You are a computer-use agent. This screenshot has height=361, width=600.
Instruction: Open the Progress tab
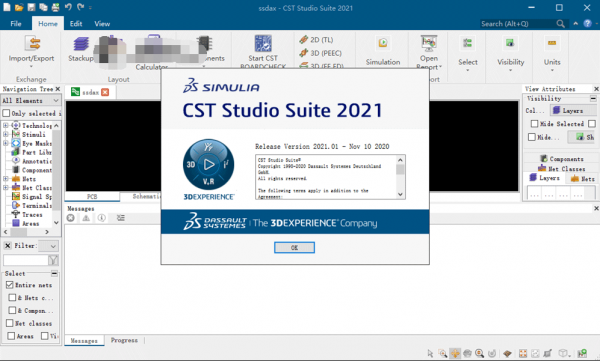pos(124,340)
